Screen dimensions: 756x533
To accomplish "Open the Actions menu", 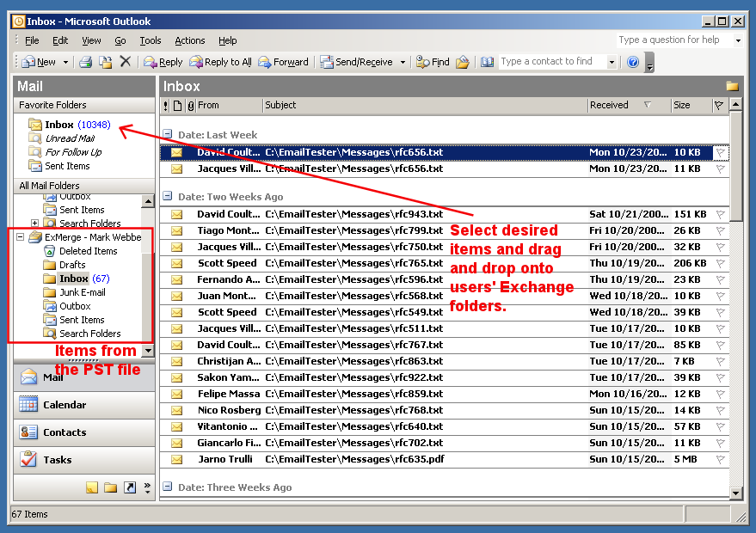I will (x=189, y=40).
